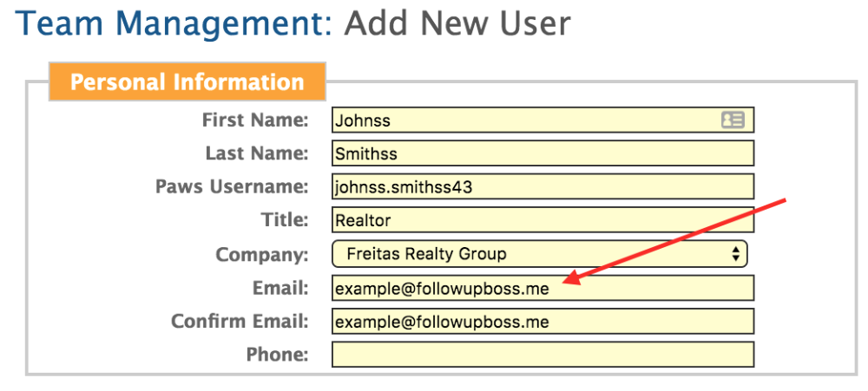
Task: Click the Company label text
Action: (262, 254)
